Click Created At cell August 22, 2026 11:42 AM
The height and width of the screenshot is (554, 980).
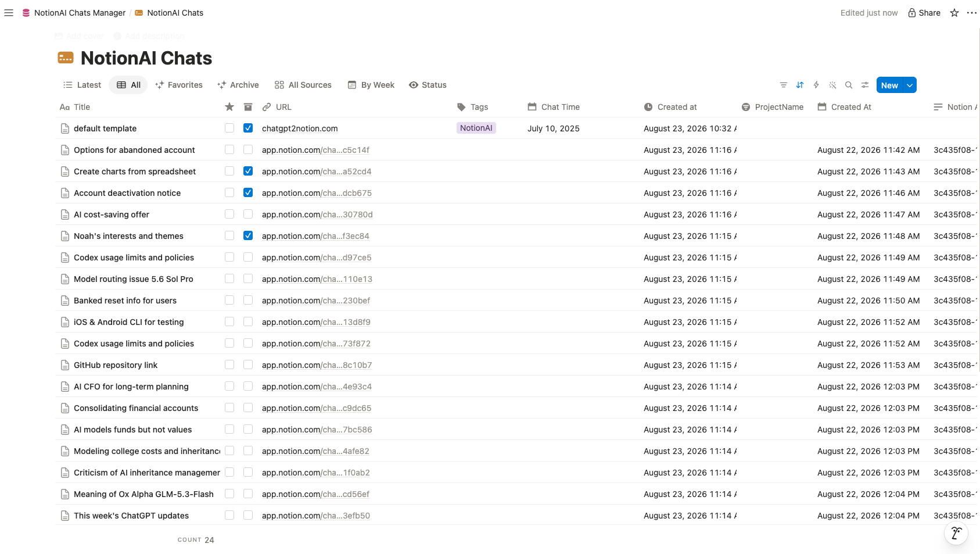[x=868, y=150]
